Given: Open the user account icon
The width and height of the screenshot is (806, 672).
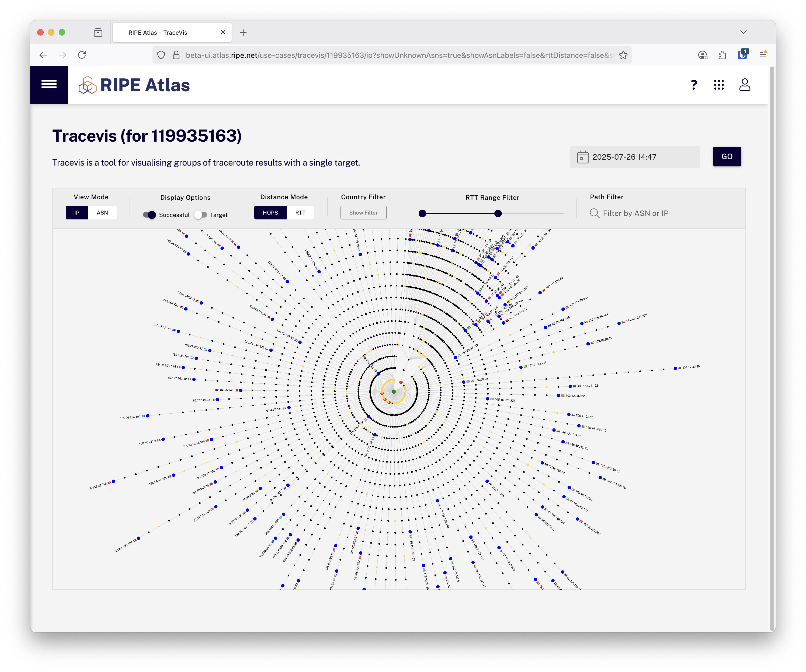Looking at the screenshot, I should tap(744, 85).
